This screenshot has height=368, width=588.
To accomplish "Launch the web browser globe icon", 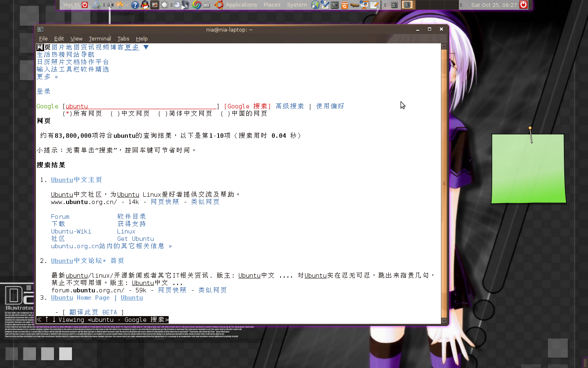I will coord(315,5).
